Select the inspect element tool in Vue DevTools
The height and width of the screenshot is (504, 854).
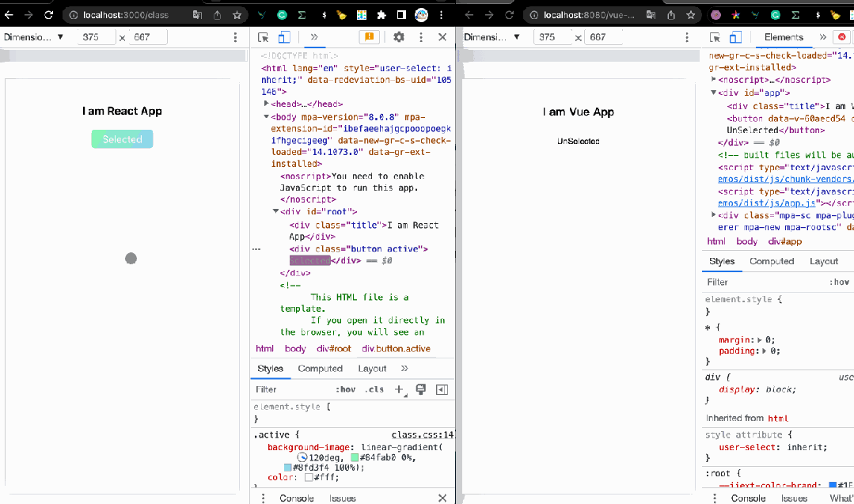(715, 37)
